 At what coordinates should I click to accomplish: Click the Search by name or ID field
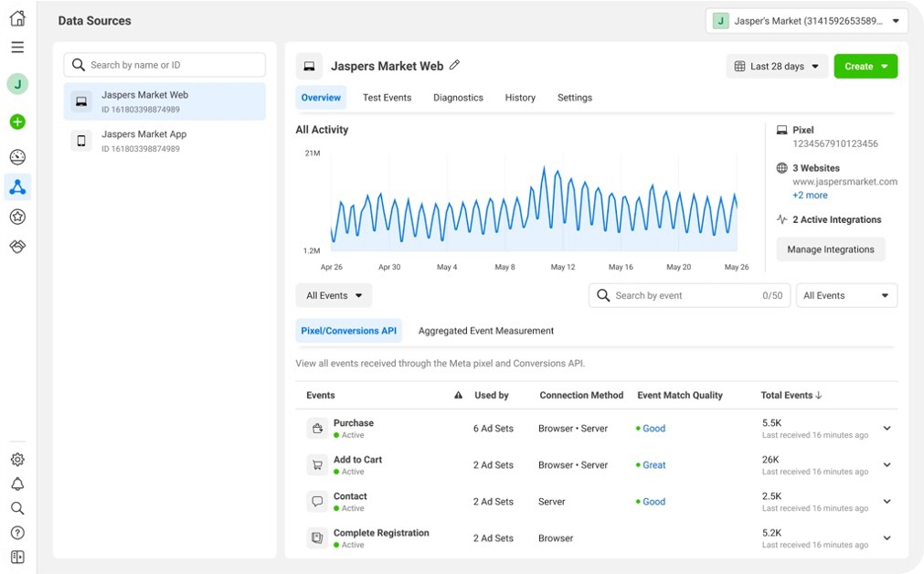point(165,65)
